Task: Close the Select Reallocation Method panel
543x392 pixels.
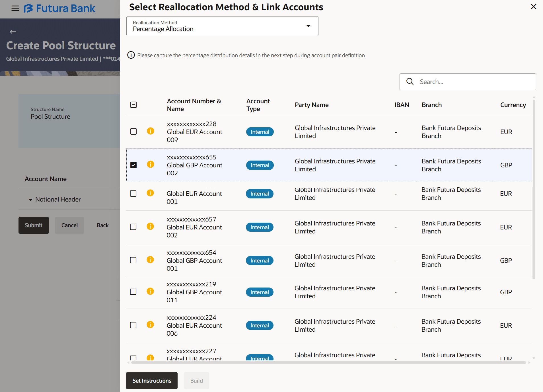Action: pos(533,7)
